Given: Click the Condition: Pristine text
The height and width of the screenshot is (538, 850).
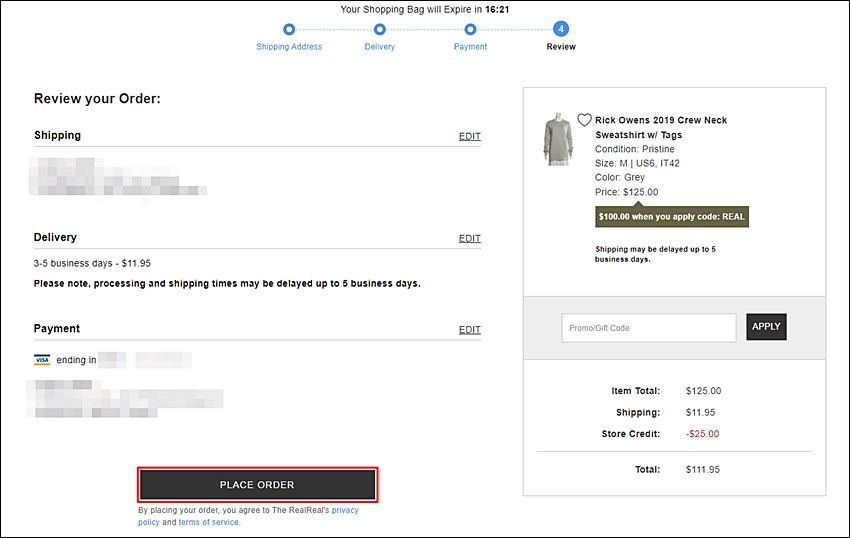Looking at the screenshot, I should [x=634, y=149].
